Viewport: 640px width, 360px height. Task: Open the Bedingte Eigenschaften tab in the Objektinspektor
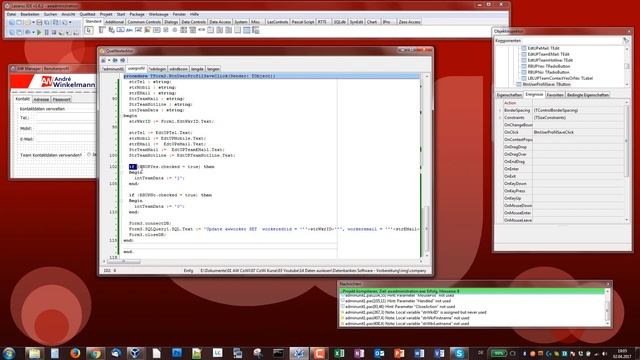click(588, 95)
